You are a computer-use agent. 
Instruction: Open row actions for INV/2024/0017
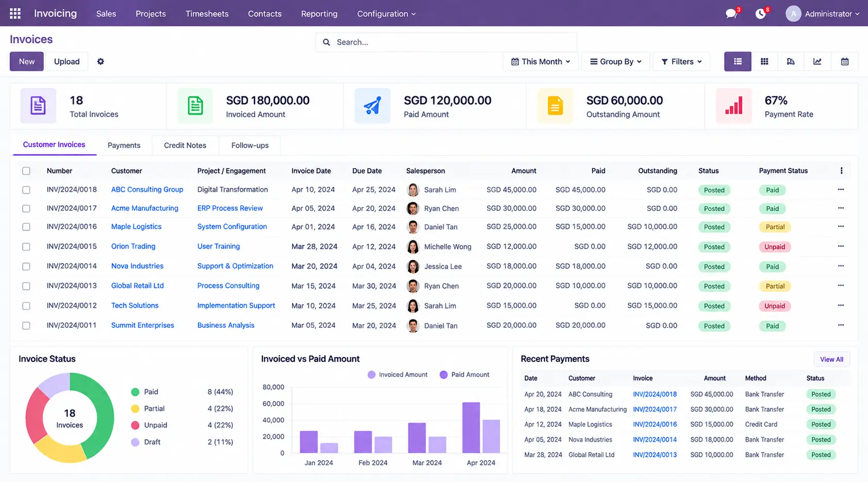click(841, 208)
